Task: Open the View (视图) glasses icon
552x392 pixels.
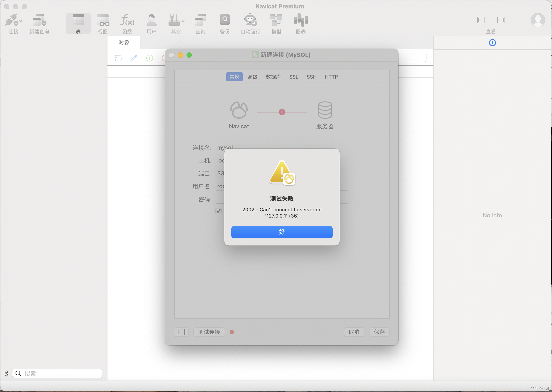Action: 103,20
